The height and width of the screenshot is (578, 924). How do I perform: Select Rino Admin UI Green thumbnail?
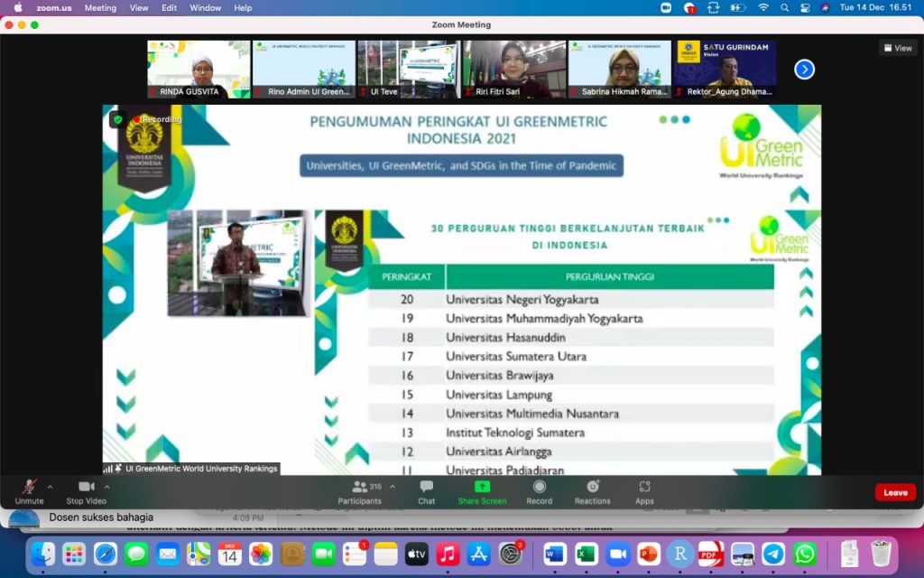[x=303, y=69]
